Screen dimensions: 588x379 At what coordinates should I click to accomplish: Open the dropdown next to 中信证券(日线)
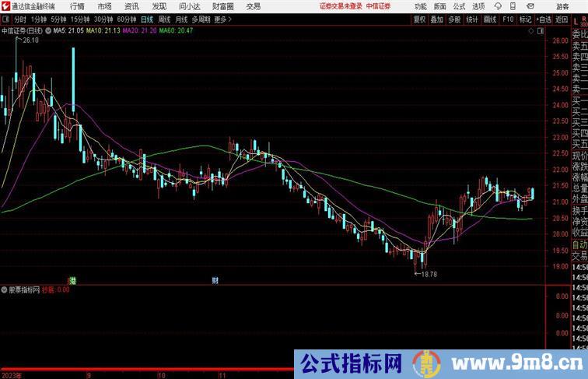click(48, 31)
